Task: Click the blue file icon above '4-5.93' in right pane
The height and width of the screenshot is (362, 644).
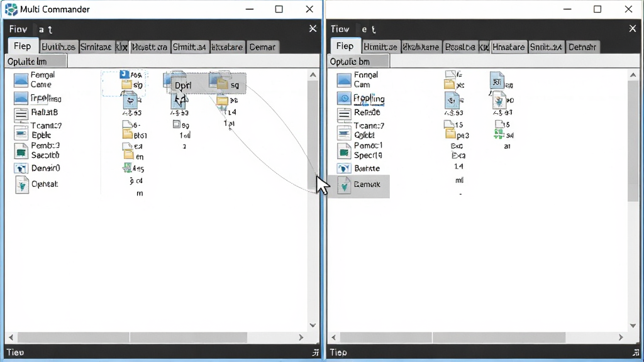Action: 452,101
